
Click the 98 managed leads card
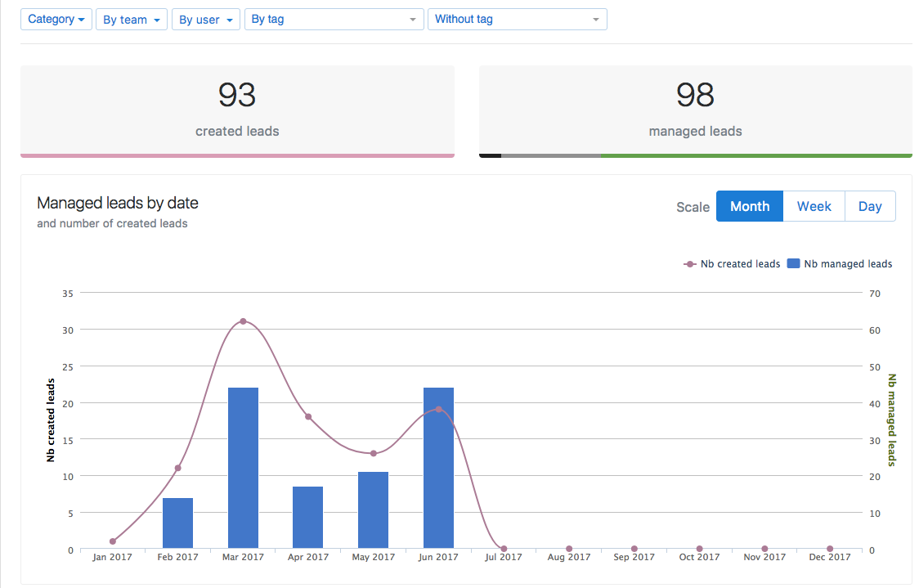click(x=695, y=109)
